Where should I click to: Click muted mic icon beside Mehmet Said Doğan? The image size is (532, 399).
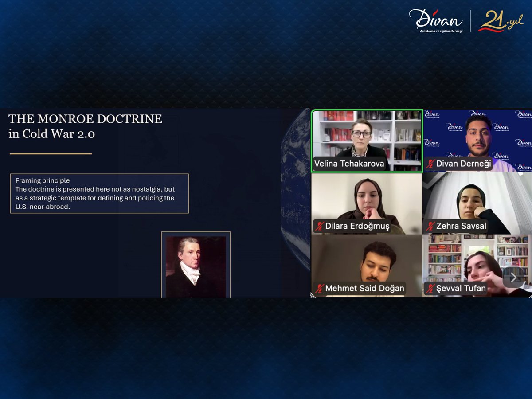[x=319, y=289]
